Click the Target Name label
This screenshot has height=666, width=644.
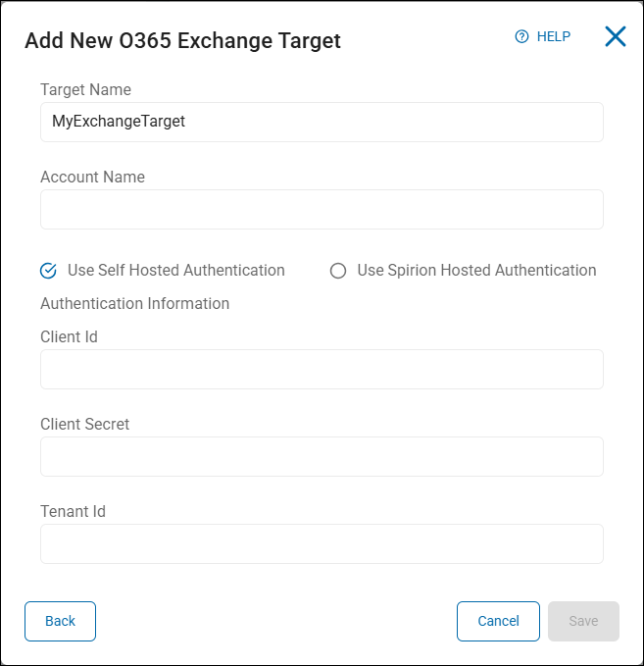coord(85,90)
